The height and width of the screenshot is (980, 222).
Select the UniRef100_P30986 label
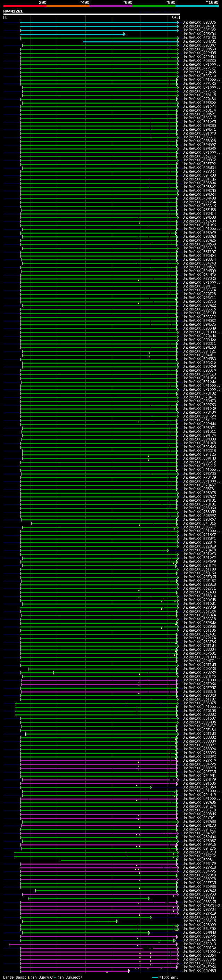click(199, 886)
